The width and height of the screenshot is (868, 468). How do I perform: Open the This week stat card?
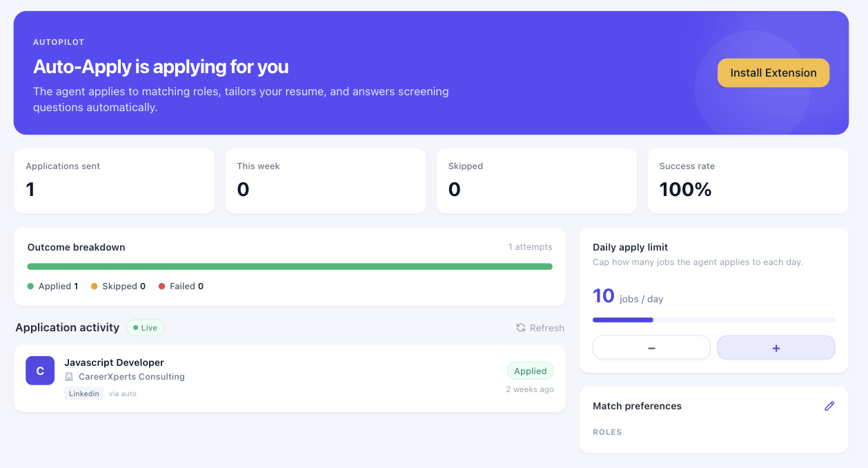point(326,181)
